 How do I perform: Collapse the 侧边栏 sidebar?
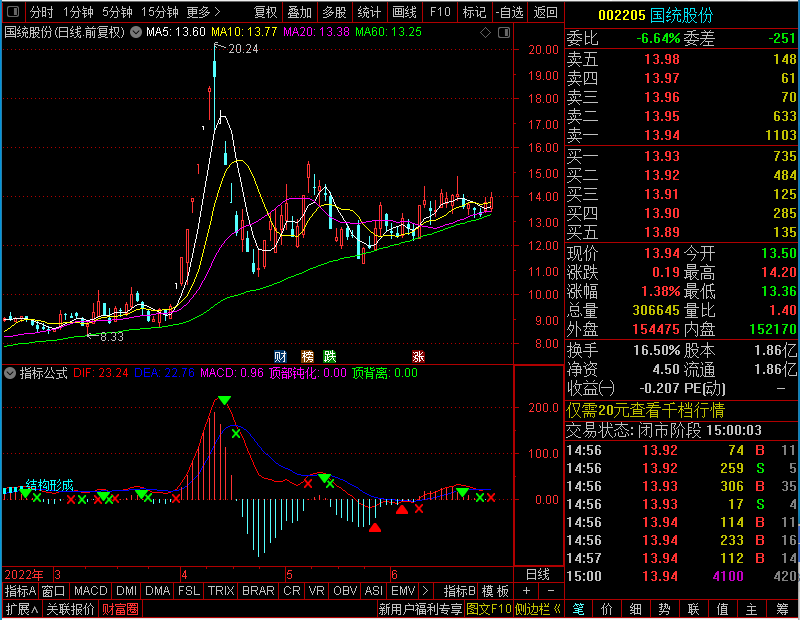point(538,609)
